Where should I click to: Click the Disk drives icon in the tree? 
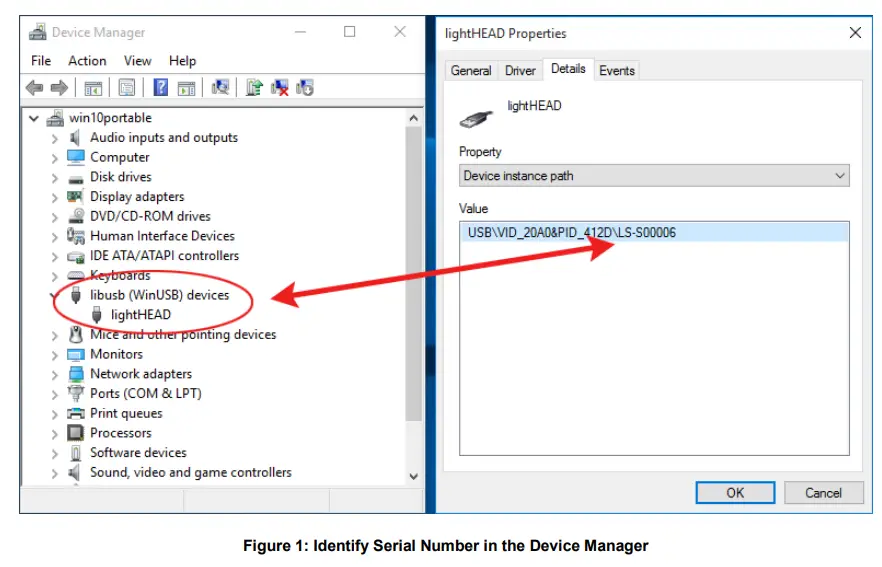tap(75, 178)
